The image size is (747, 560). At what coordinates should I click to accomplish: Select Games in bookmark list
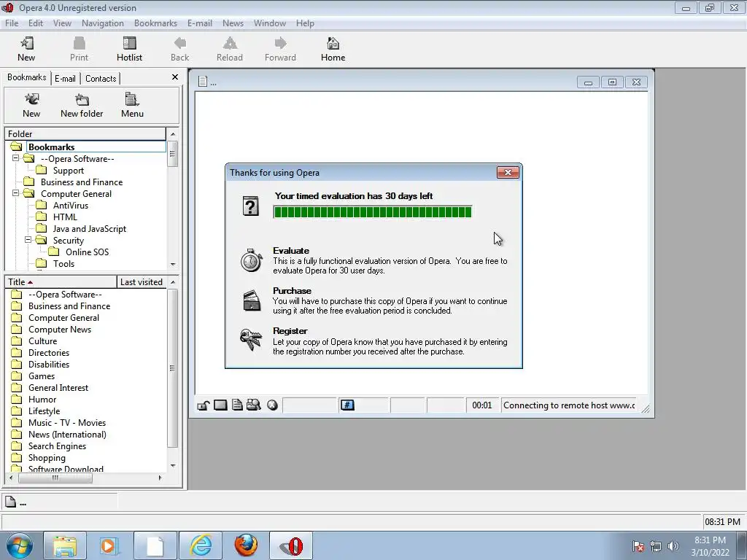42,376
